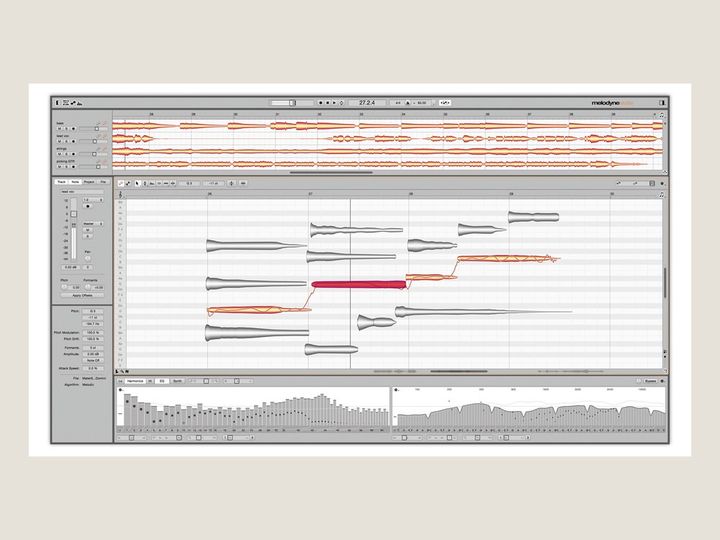Viewport: 720px width, 540px height.
Task: Show the sound editor icon in top bar
Action: click(77, 103)
